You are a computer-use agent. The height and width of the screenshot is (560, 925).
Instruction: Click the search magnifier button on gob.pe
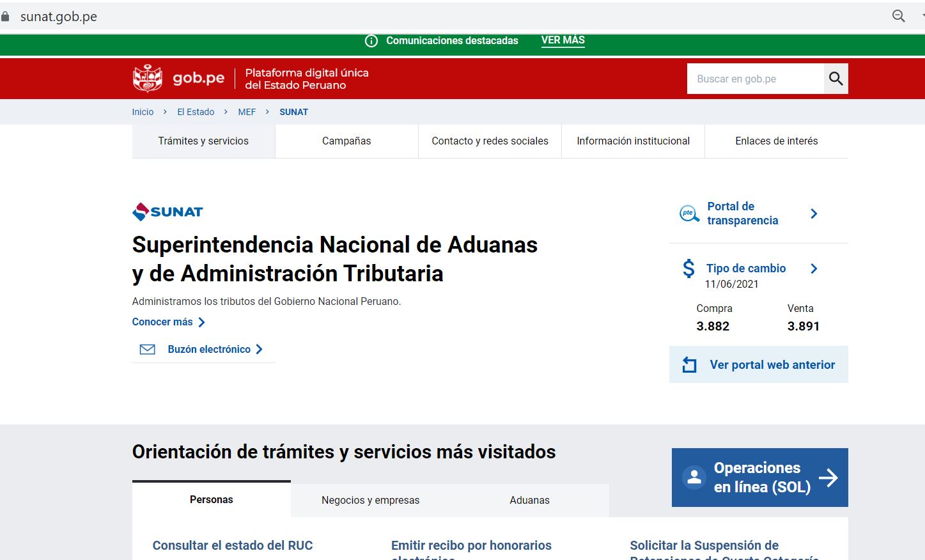(x=836, y=79)
